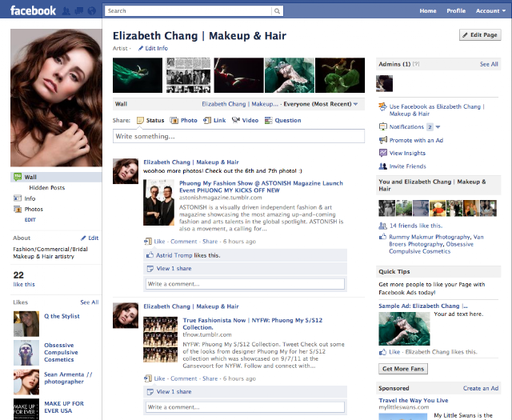Image resolution: width=512 pixels, height=420 pixels.
Task: Click the Notifications flag icon in right panel
Action: point(382,126)
